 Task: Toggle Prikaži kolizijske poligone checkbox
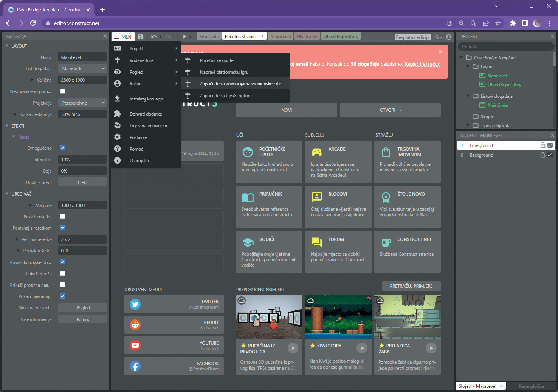pyautogui.click(x=63, y=262)
